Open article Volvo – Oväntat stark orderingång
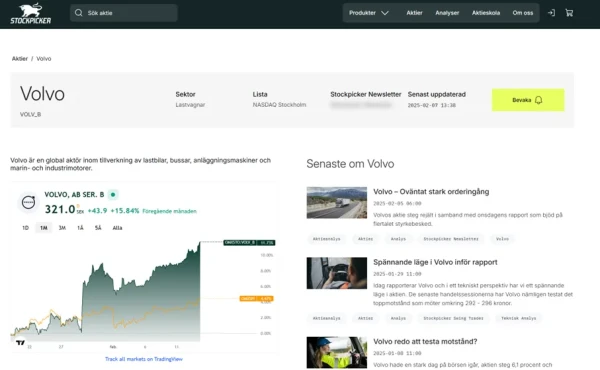The image size is (600, 370). [x=431, y=192]
